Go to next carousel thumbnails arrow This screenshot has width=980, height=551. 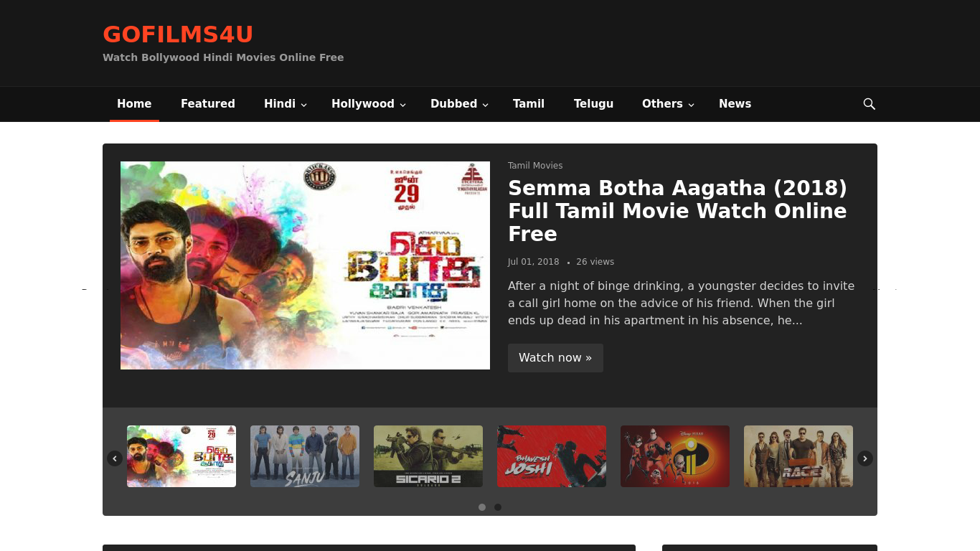865,458
